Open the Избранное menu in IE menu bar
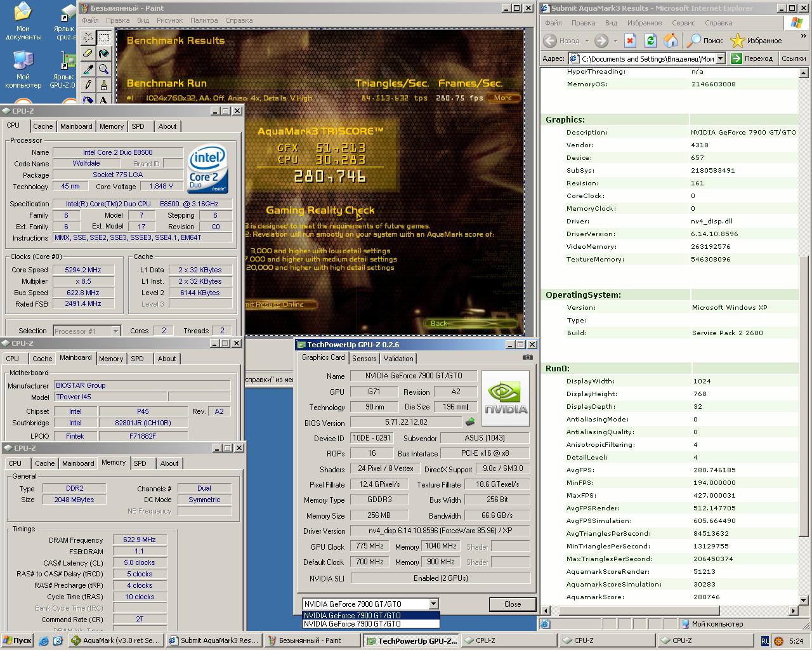The image size is (812, 650). pos(645,23)
